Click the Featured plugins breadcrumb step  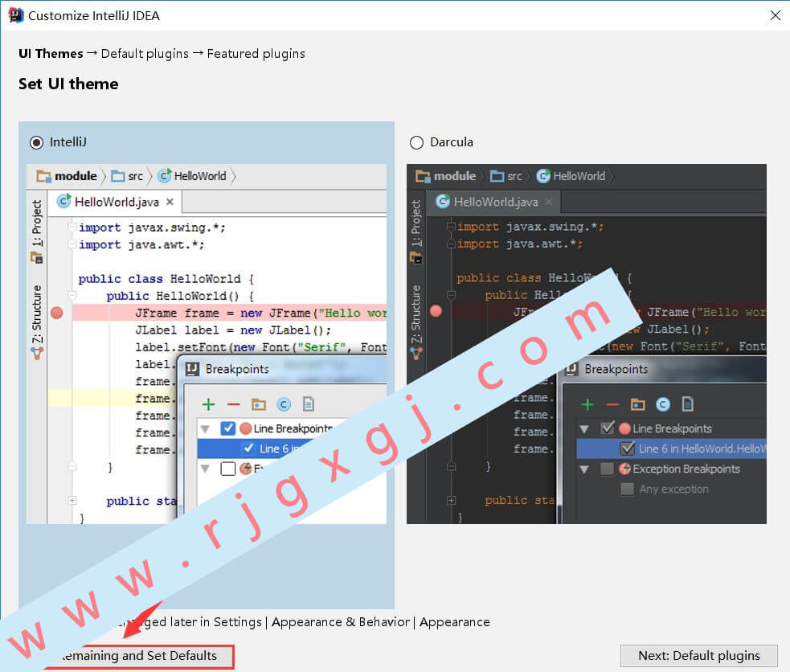(x=256, y=53)
